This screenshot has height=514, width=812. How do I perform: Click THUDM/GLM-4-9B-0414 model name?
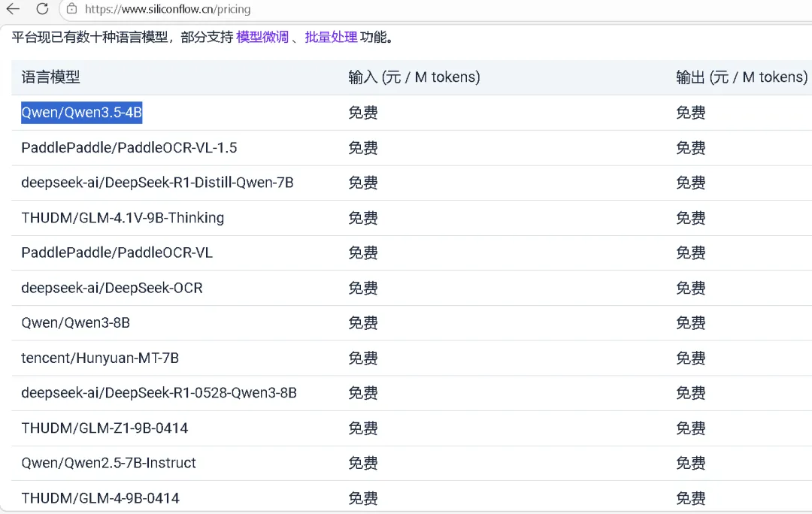tap(101, 498)
